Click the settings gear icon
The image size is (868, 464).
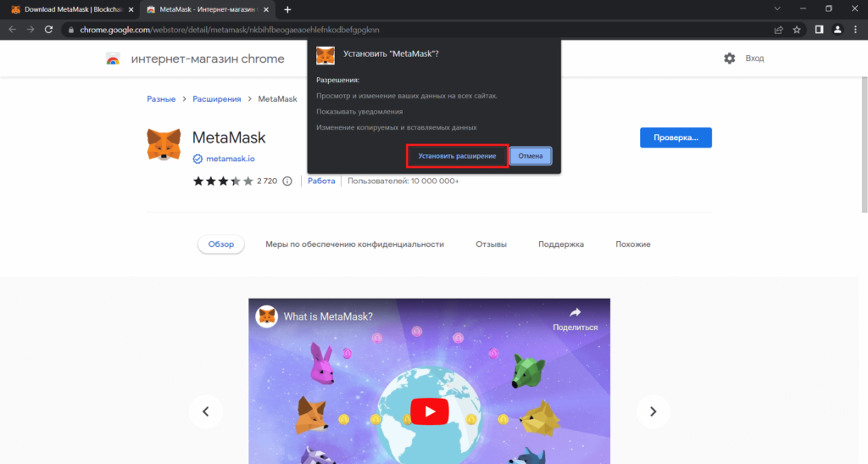click(x=729, y=59)
